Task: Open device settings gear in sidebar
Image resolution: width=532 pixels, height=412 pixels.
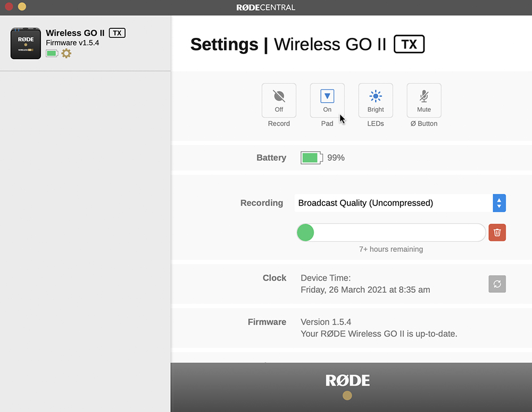Action: pyautogui.click(x=66, y=53)
